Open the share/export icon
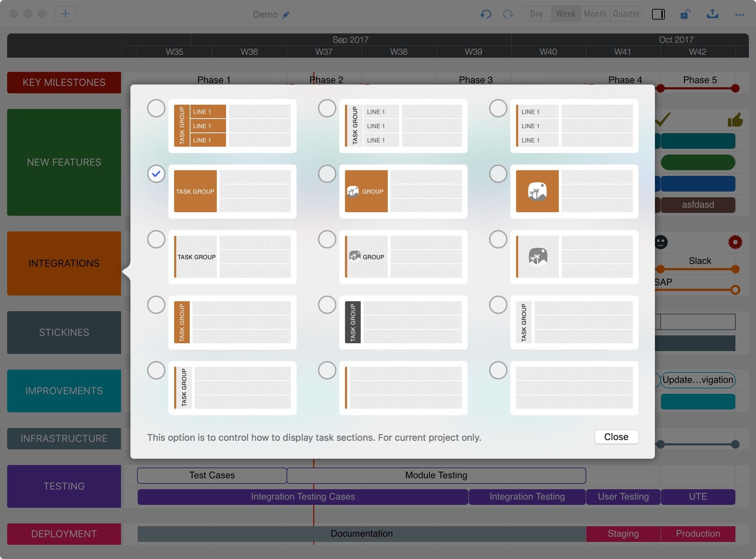This screenshot has width=756, height=559. (712, 14)
